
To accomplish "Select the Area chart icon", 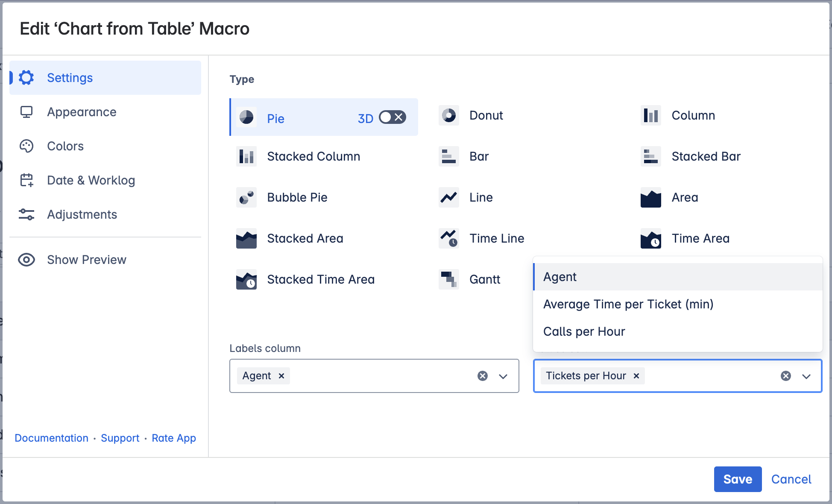I will [650, 197].
